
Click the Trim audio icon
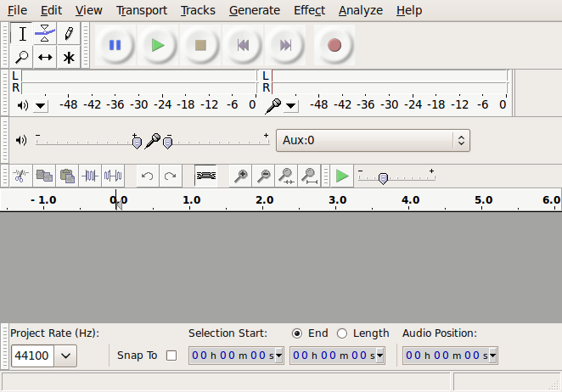coord(90,176)
